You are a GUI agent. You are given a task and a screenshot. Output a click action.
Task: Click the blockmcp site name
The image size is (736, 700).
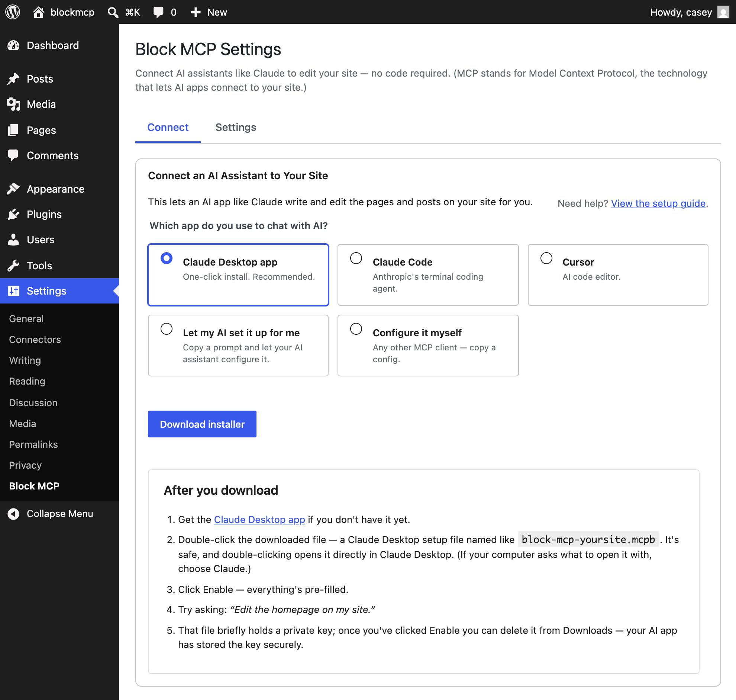tap(72, 12)
